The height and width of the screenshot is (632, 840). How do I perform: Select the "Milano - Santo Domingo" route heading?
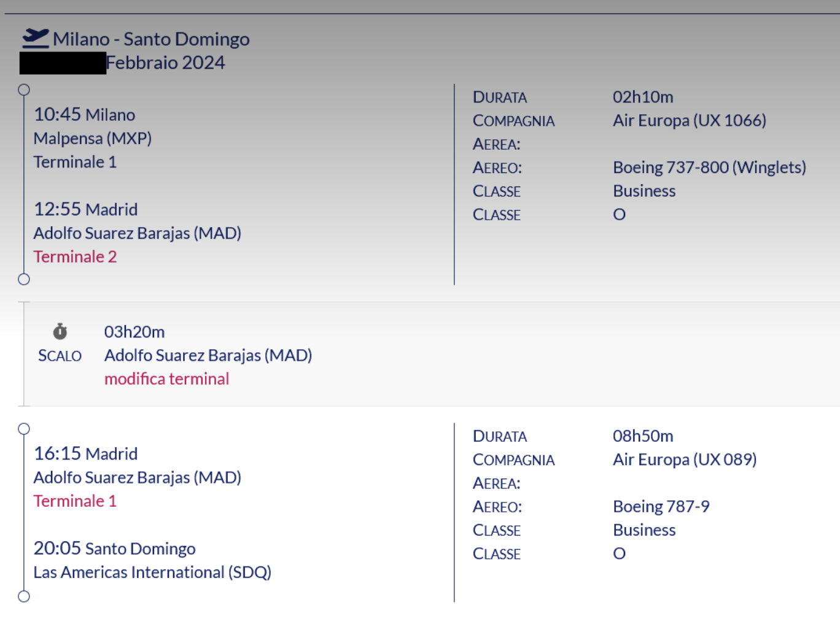[x=151, y=39]
